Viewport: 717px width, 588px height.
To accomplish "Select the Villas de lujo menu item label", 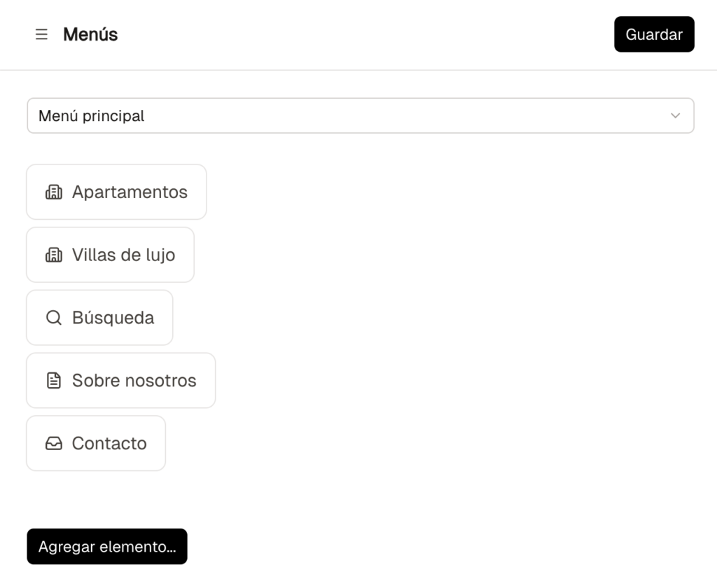I will (x=123, y=255).
